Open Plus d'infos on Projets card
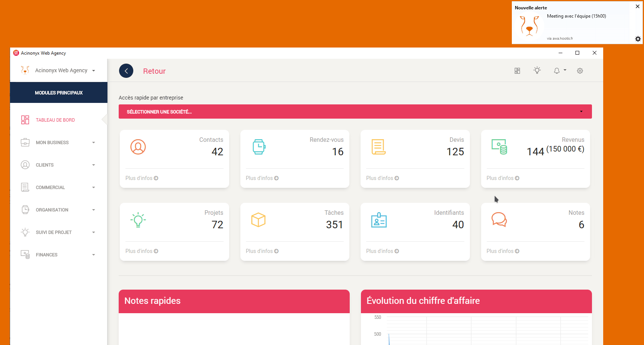644x345 pixels. (x=142, y=251)
